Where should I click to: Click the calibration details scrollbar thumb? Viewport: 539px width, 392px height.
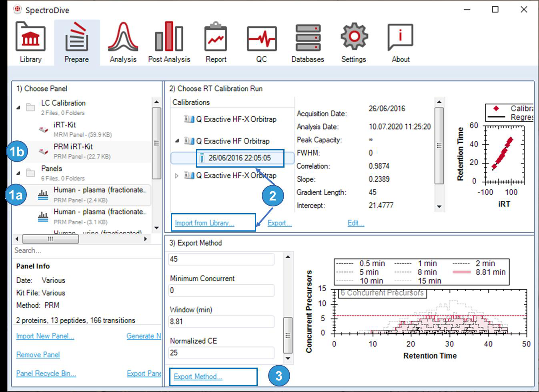[x=439, y=146]
